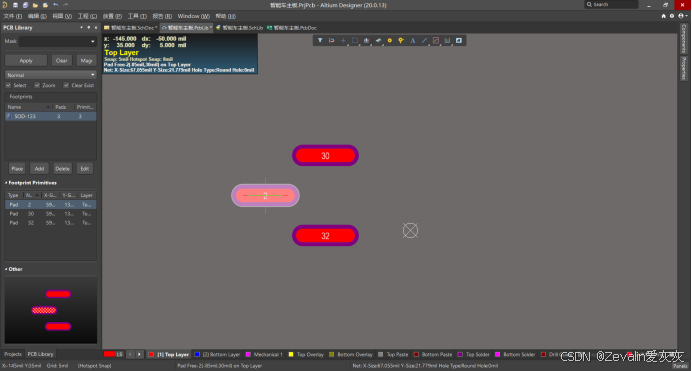
Task: Click the Name column header sort
Action: pos(28,107)
